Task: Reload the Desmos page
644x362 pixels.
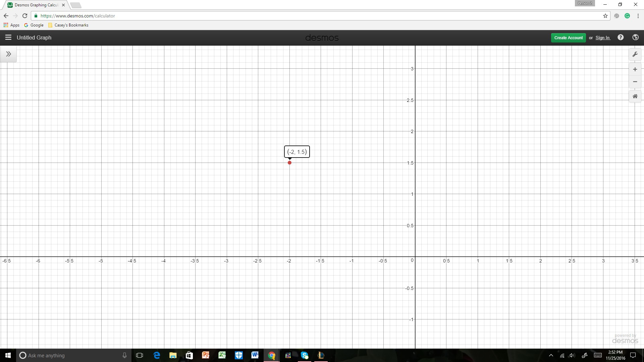Action: [24, 16]
